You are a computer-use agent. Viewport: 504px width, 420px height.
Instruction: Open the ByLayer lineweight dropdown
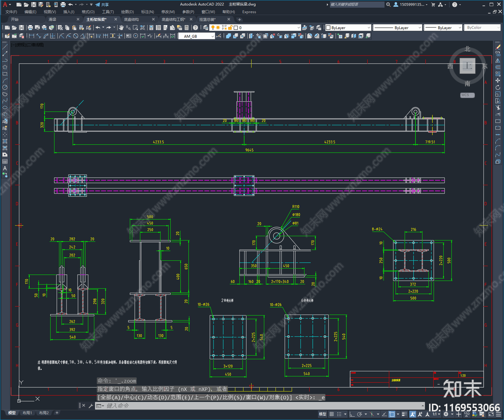(x=443, y=28)
